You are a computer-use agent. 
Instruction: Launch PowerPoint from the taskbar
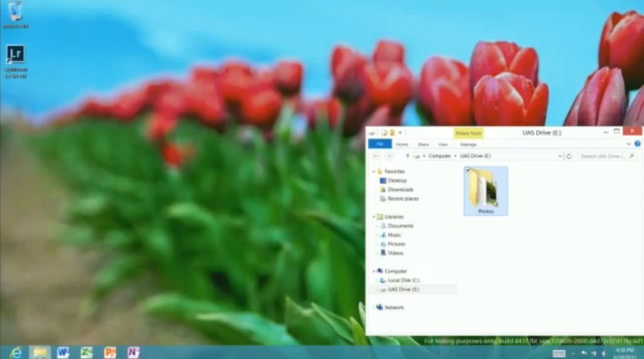[x=110, y=353]
